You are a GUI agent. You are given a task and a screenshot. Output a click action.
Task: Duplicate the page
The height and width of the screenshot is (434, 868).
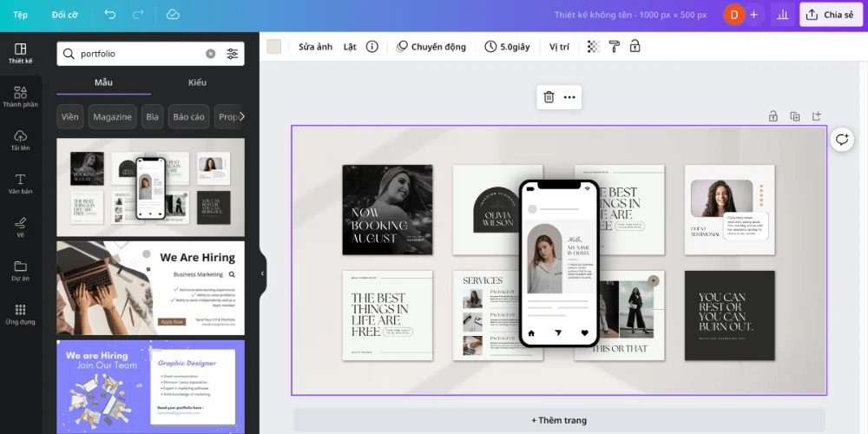click(x=795, y=116)
